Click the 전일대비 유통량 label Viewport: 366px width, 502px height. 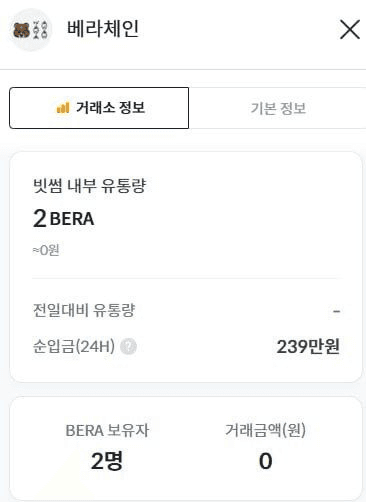tap(84, 310)
